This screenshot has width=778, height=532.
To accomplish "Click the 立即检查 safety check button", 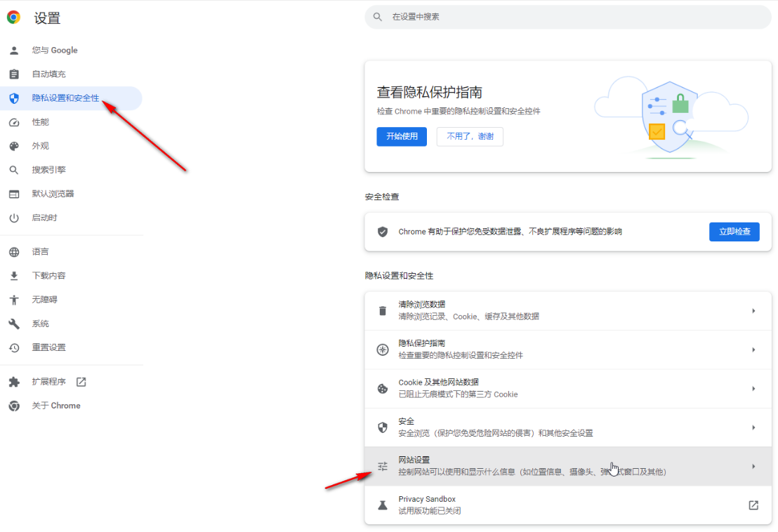I will click(734, 232).
